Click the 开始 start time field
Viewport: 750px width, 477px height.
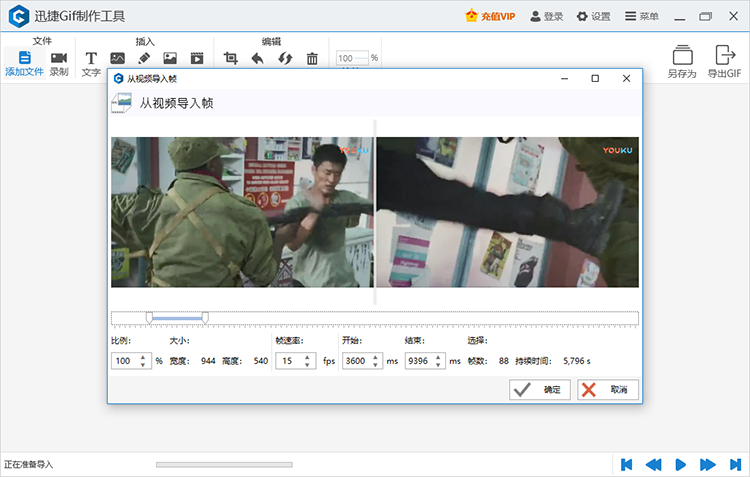pyautogui.click(x=357, y=361)
